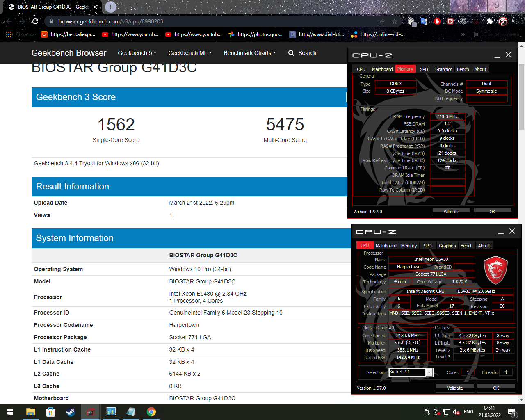Open File Explorer from taskbar
This screenshot has width=525, height=420.
30,412
